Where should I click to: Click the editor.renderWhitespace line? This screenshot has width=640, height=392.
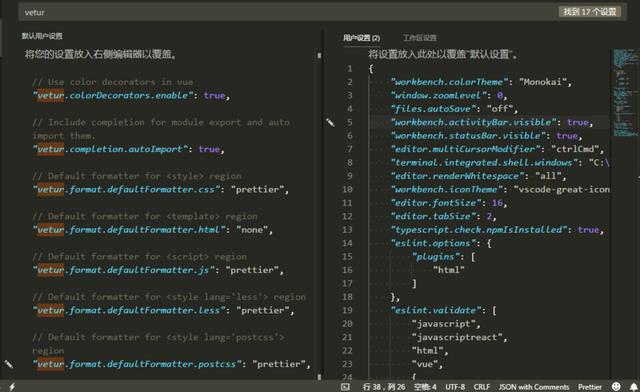click(478, 176)
